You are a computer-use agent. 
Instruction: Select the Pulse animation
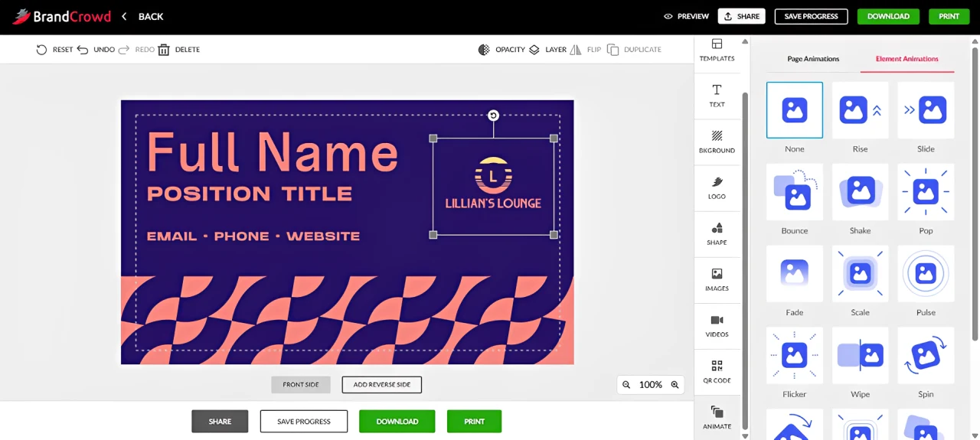click(926, 274)
